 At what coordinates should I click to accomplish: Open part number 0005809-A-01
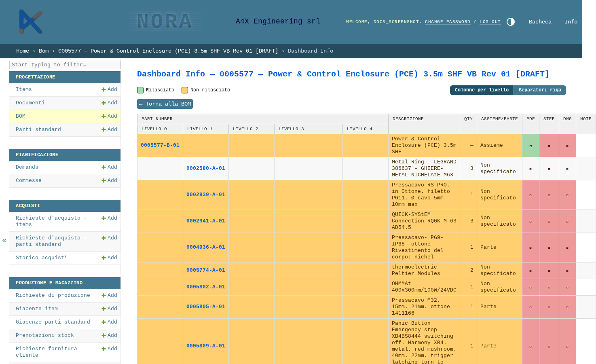point(206,346)
